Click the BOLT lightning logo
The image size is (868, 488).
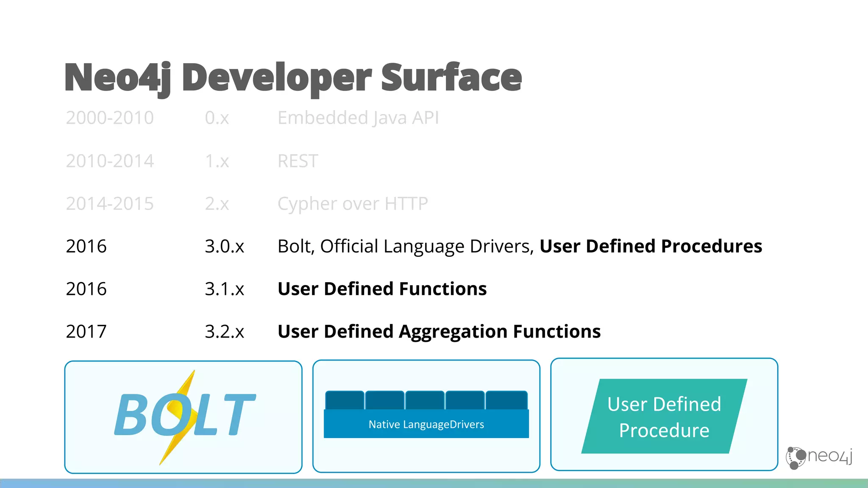click(185, 417)
